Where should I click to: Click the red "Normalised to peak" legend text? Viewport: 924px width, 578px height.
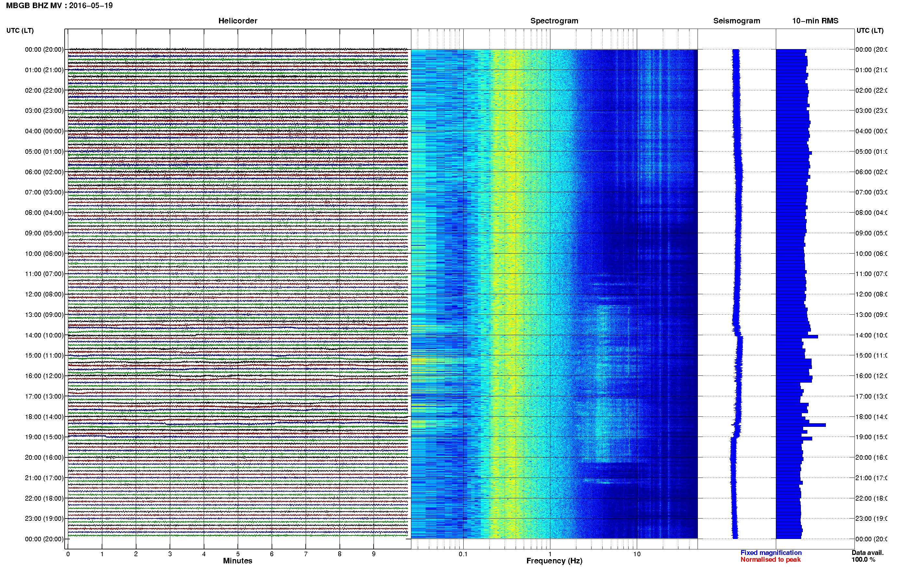tap(770, 560)
